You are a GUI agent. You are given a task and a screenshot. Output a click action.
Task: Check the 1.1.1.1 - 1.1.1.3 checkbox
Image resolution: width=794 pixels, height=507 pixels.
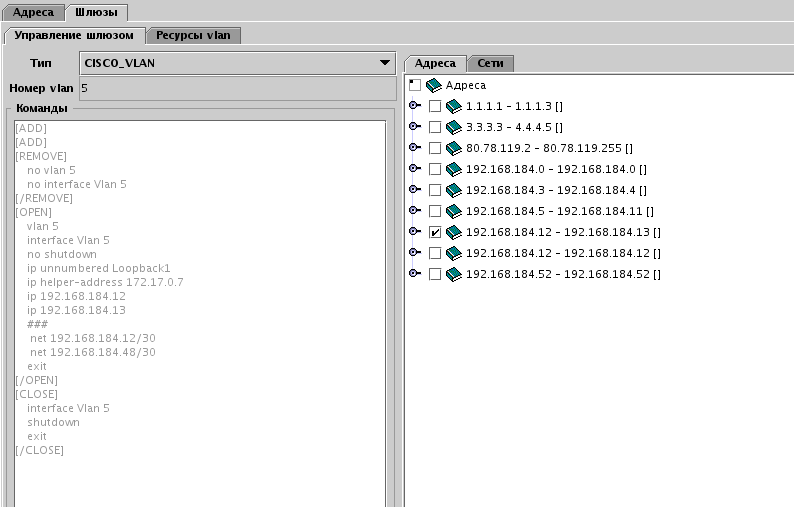point(435,106)
